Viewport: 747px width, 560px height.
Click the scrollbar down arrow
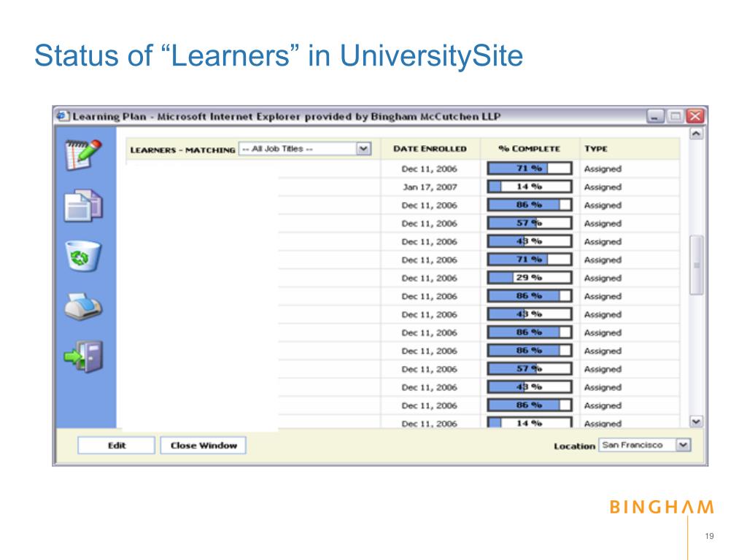coord(696,421)
